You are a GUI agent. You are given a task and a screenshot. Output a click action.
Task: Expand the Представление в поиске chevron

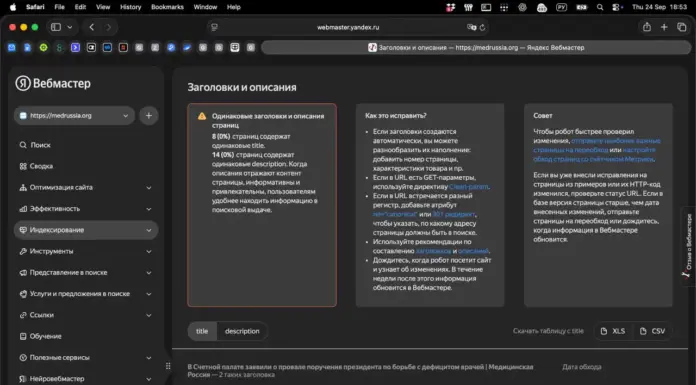pyautogui.click(x=149, y=273)
